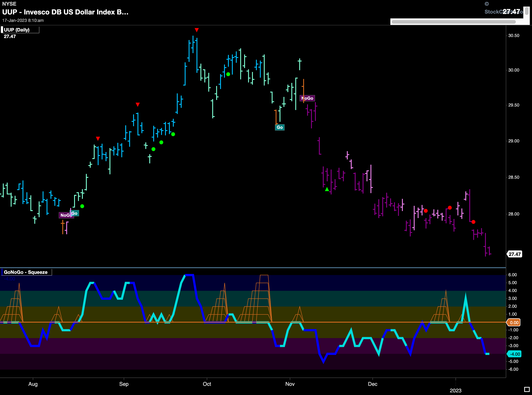Click the square expand icon in bottom-right corner
Screen dimensions: 532x395
[527, 390]
